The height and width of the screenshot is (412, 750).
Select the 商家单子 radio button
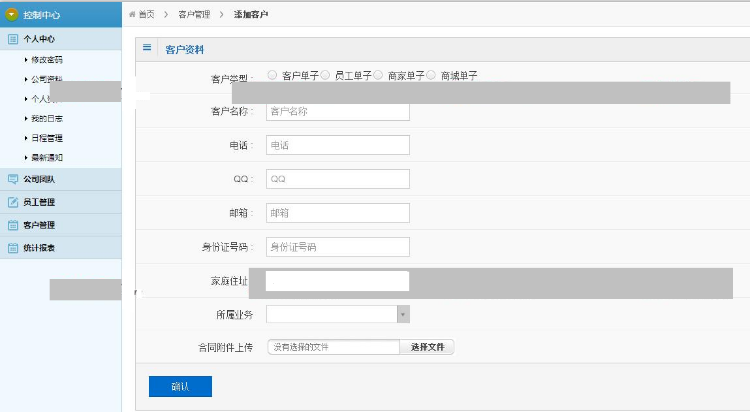(378, 75)
